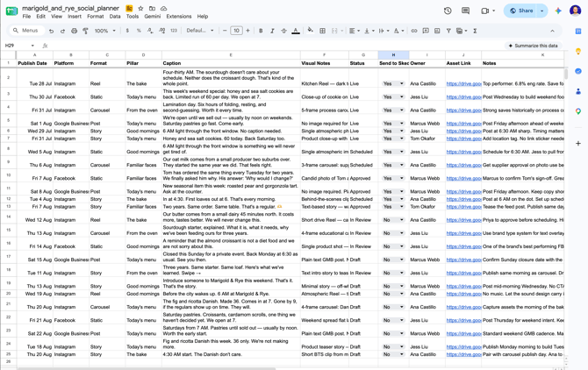The height and width of the screenshot is (370, 588).
Task: Open Send to Sked dropdown in Tue 28 Jul row
Action: pyautogui.click(x=393, y=83)
